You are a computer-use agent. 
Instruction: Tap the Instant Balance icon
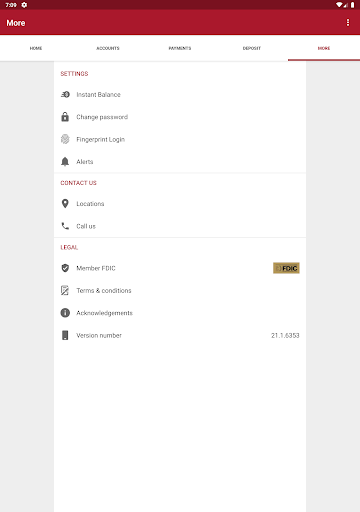tap(65, 94)
